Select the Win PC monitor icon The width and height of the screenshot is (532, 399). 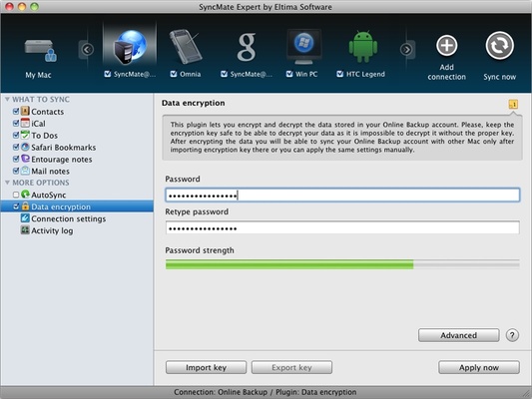pyautogui.click(x=304, y=47)
